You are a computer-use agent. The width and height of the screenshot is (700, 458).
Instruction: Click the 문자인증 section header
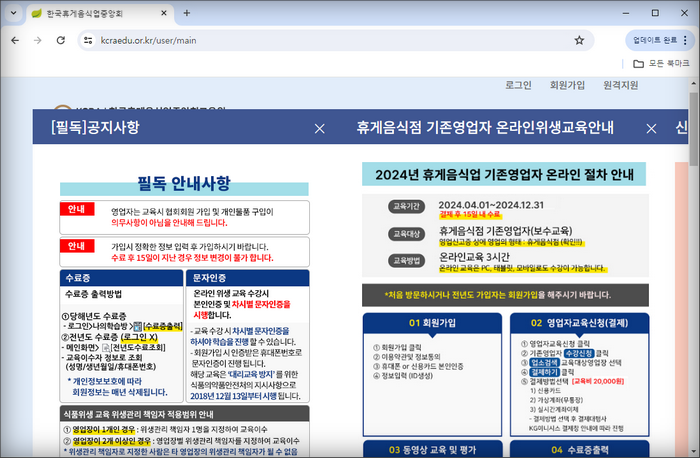tap(247, 278)
